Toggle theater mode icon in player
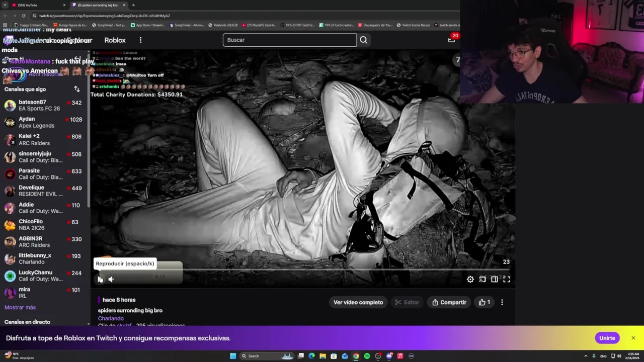This screenshot has width=644, height=362. click(495, 280)
